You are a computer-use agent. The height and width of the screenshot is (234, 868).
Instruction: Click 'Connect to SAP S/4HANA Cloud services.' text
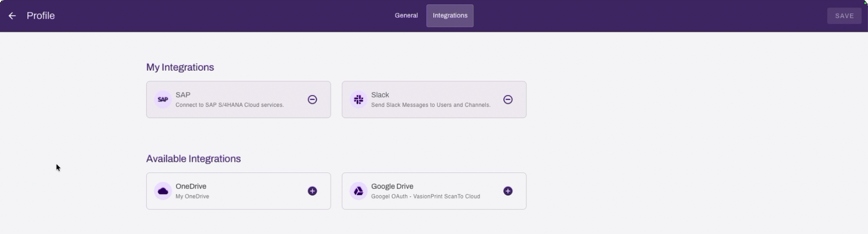(229, 105)
